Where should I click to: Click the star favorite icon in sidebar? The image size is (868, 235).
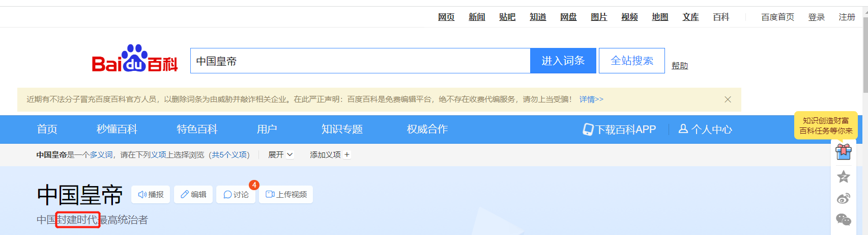(843, 176)
